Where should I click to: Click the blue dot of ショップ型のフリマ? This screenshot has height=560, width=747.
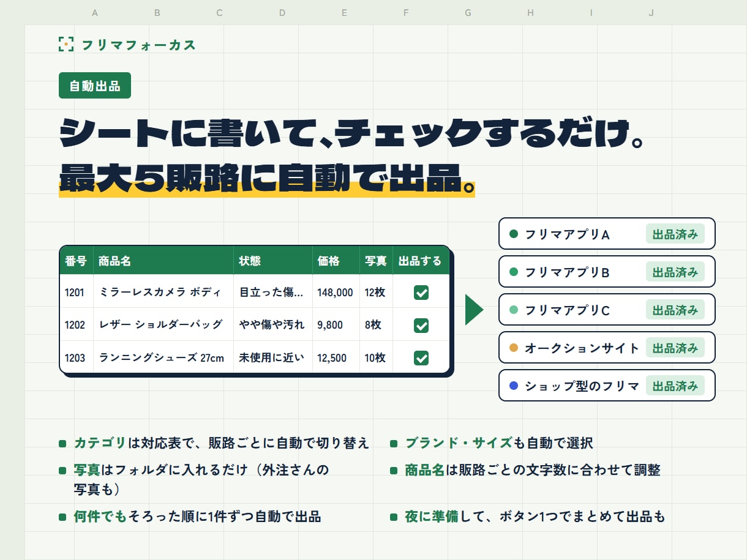click(x=514, y=386)
